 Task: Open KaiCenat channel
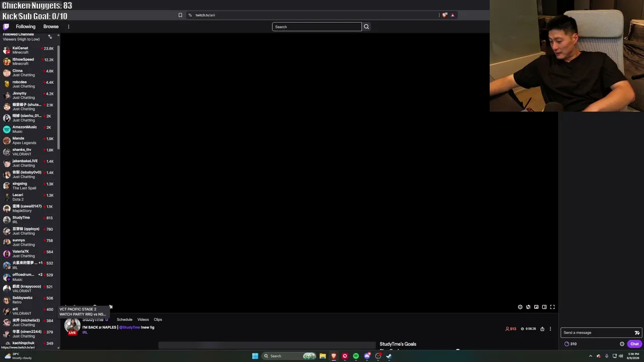29,50
